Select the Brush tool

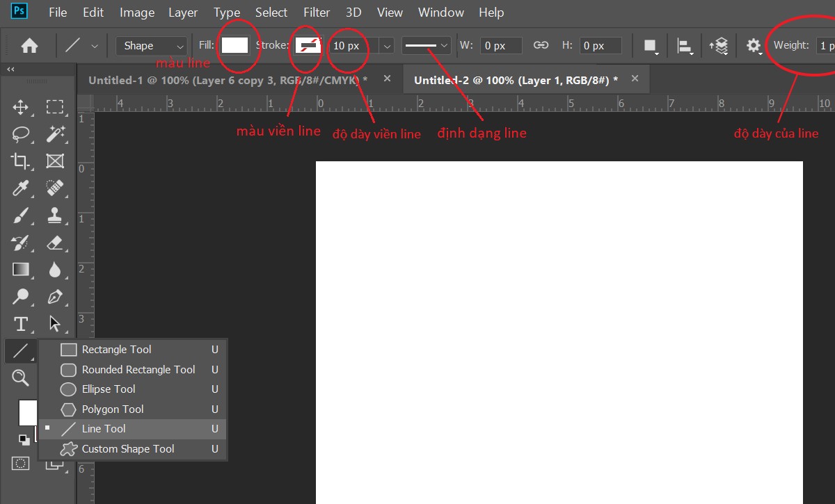pos(21,216)
